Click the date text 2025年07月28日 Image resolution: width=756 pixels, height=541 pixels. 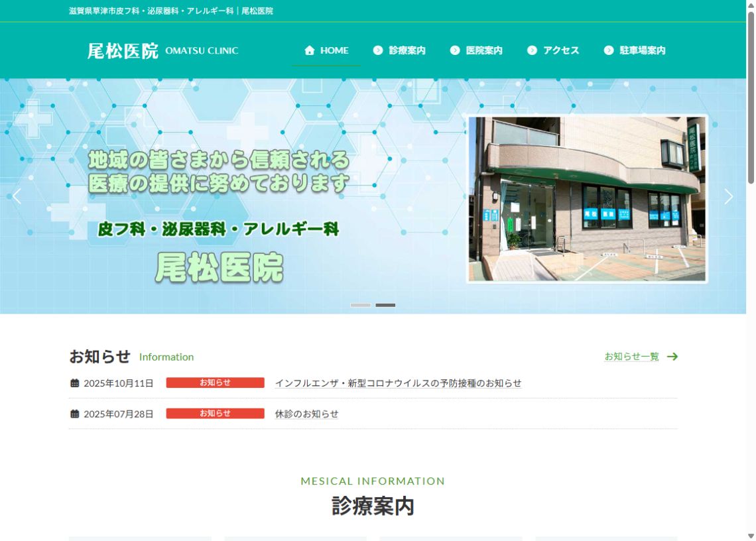[x=119, y=414]
